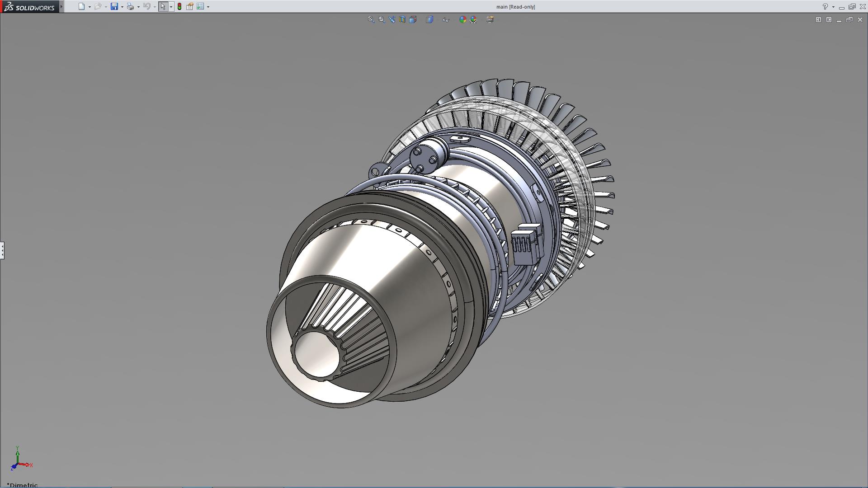
Task: Click the Rebuild traffic light icon
Action: click(x=179, y=7)
